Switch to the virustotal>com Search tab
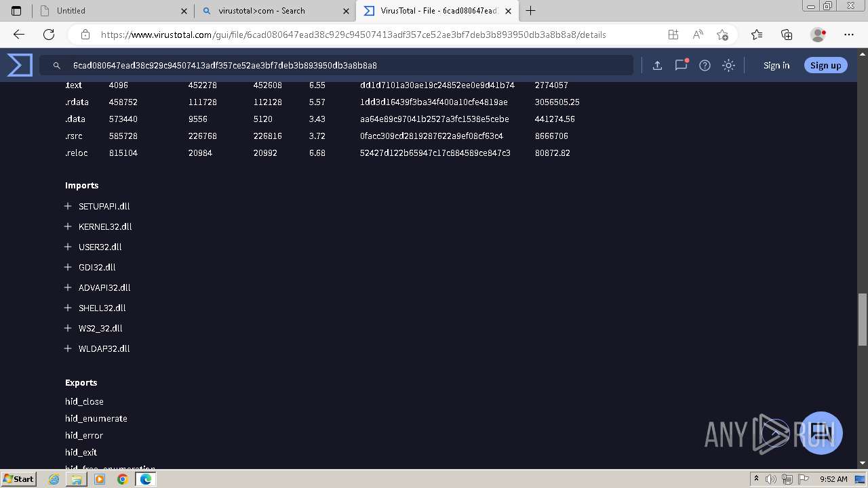868x488 pixels. tap(275, 11)
